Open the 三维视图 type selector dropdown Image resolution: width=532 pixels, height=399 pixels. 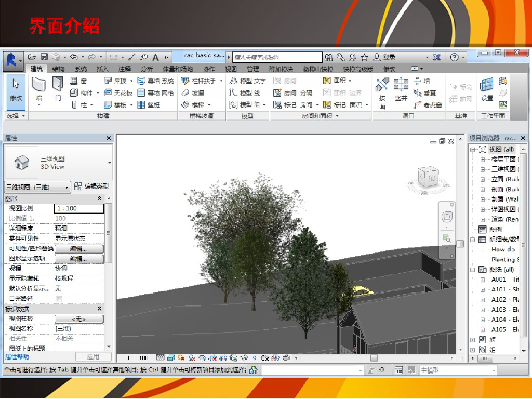(x=110, y=163)
